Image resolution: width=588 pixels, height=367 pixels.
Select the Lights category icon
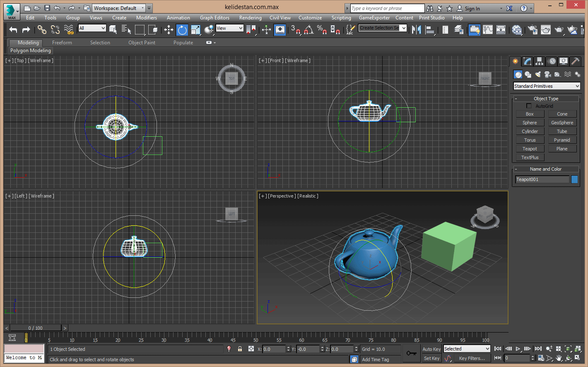(x=538, y=74)
